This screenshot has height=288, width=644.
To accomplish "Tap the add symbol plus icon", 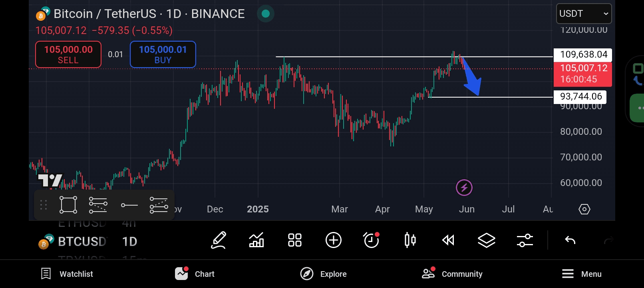I will pos(334,240).
